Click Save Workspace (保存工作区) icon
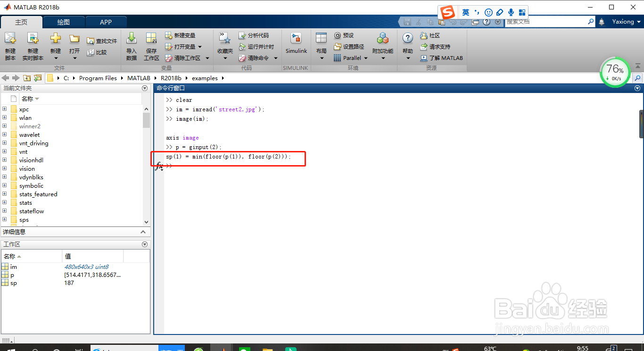644x351 pixels. pyautogui.click(x=151, y=46)
